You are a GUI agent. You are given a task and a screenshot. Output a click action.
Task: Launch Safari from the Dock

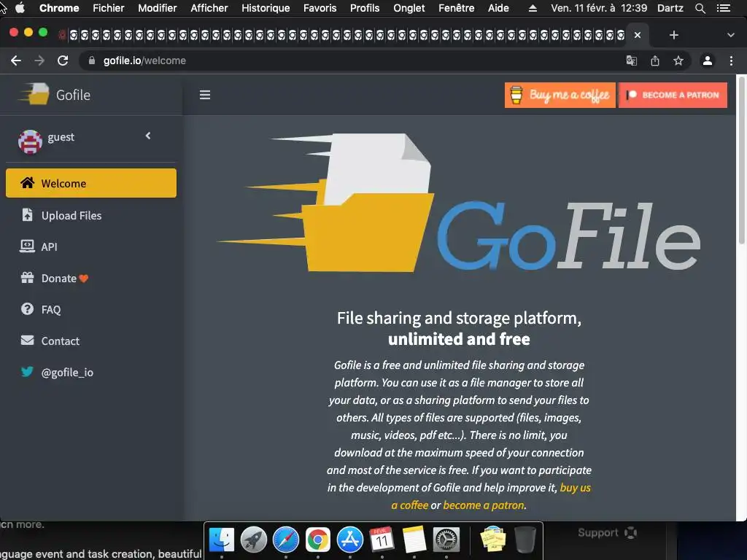click(x=286, y=540)
